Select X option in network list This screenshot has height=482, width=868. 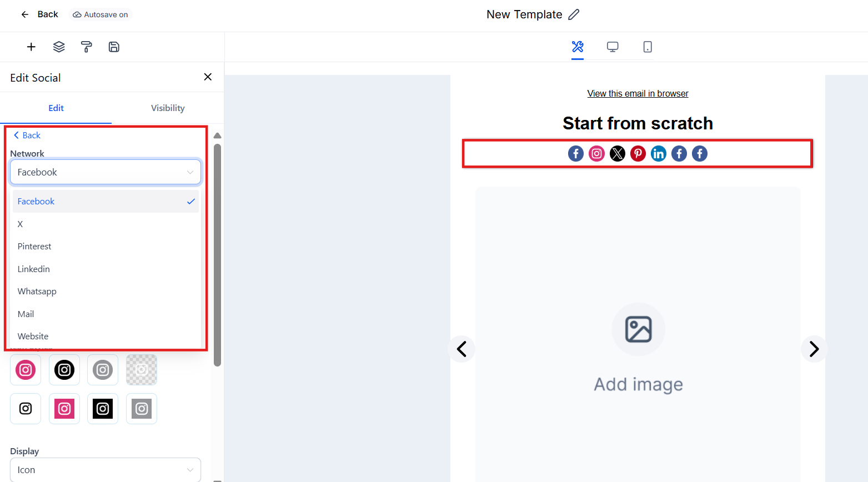pyautogui.click(x=106, y=224)
